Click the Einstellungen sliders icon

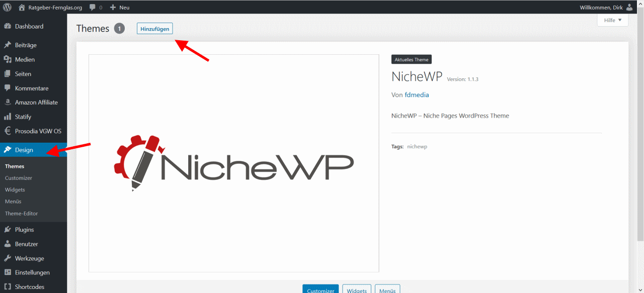8,272
